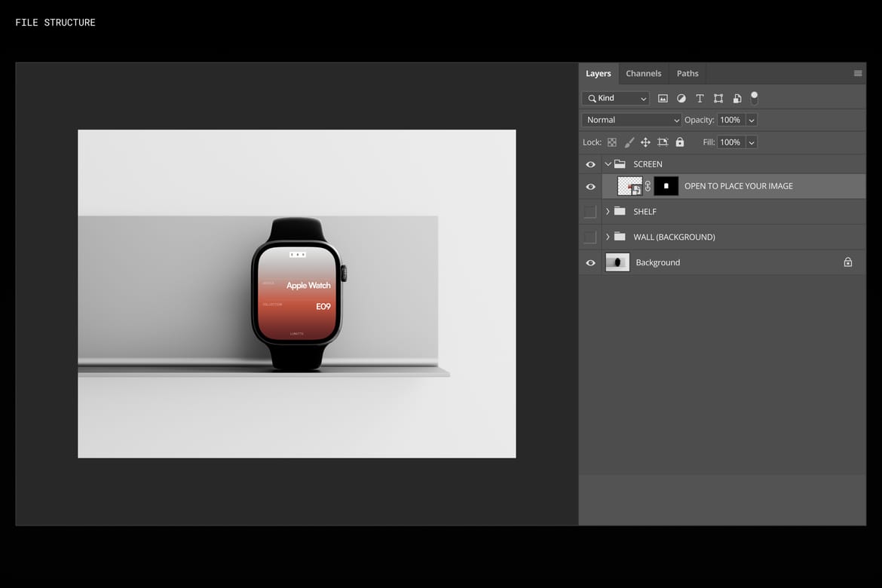Click the Lock all padlock icon
The width and height of the screenshot is (882, 588).
(680, 142)
